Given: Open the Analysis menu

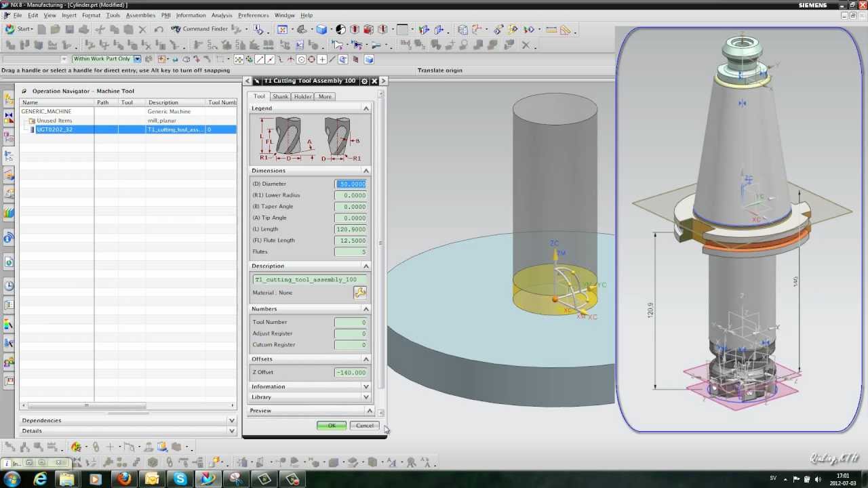Looking at the screenshot, I should 222,15.
